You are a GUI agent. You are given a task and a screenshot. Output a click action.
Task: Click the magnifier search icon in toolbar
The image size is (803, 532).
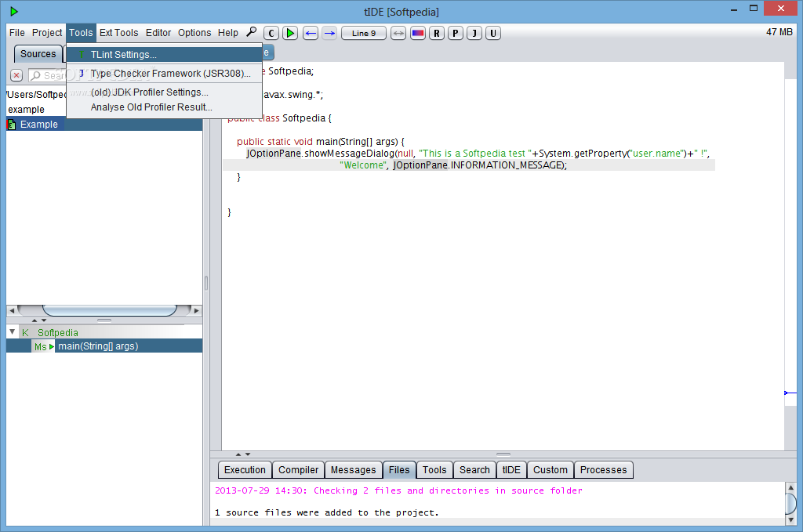251,33
